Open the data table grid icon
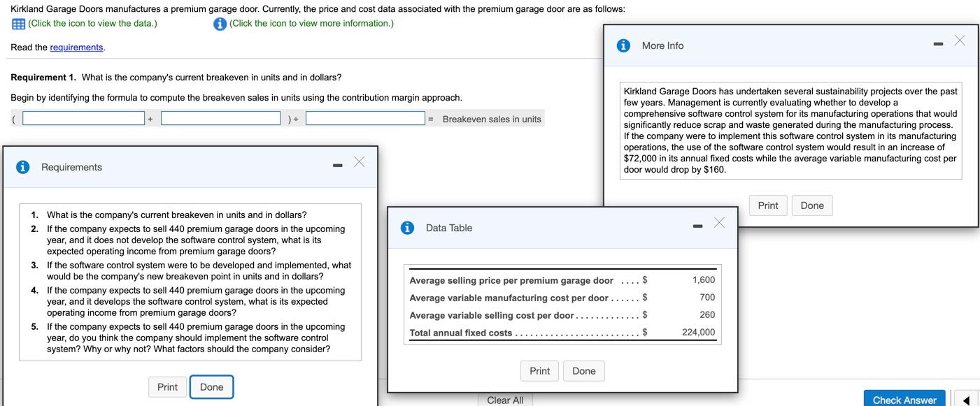Screen dimensions: 980x406 pyautogui.click(x=18, y=24)
